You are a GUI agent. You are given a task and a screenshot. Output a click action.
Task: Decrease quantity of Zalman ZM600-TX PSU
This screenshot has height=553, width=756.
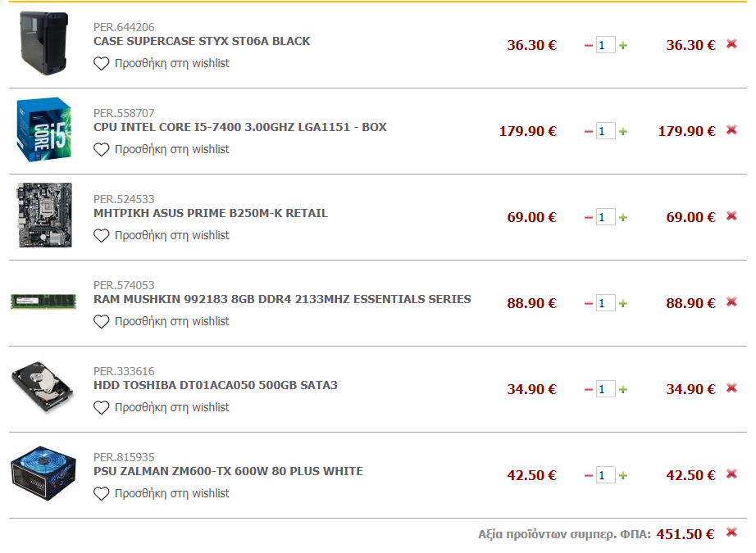[x=588, y=475]
